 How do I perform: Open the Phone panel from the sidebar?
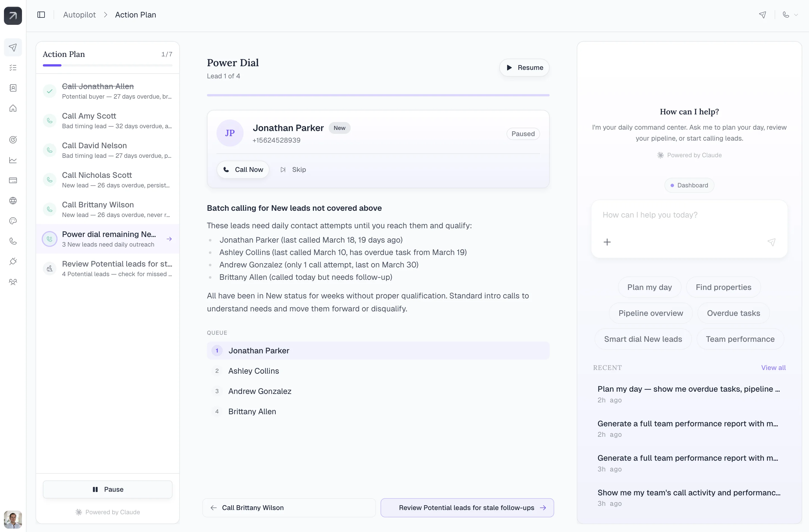tap(13, 241)
